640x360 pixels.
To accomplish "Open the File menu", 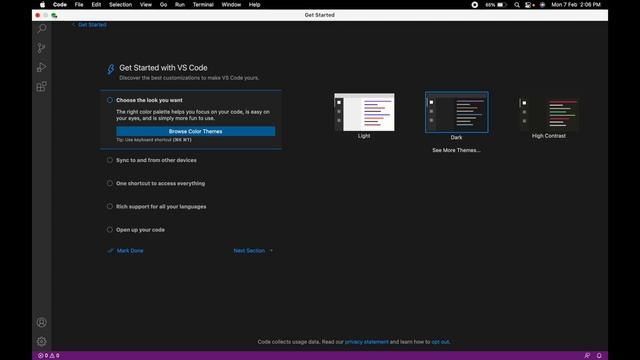I will tap(79, 4).
